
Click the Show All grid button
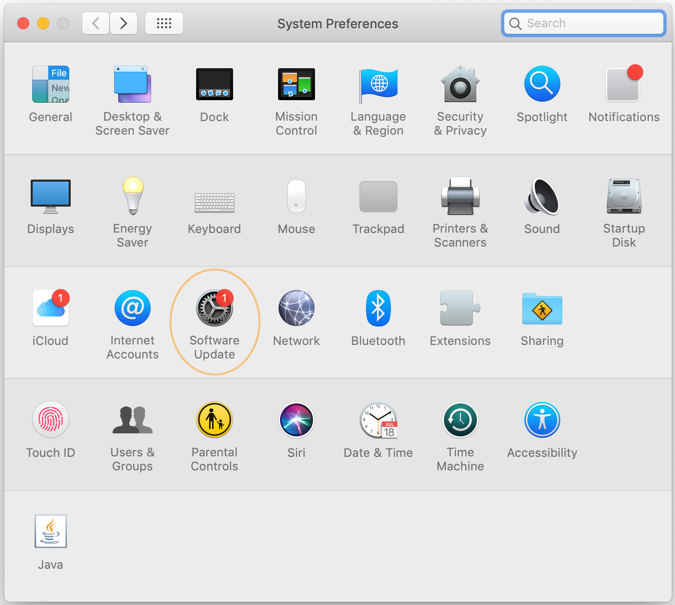(164, 23)
